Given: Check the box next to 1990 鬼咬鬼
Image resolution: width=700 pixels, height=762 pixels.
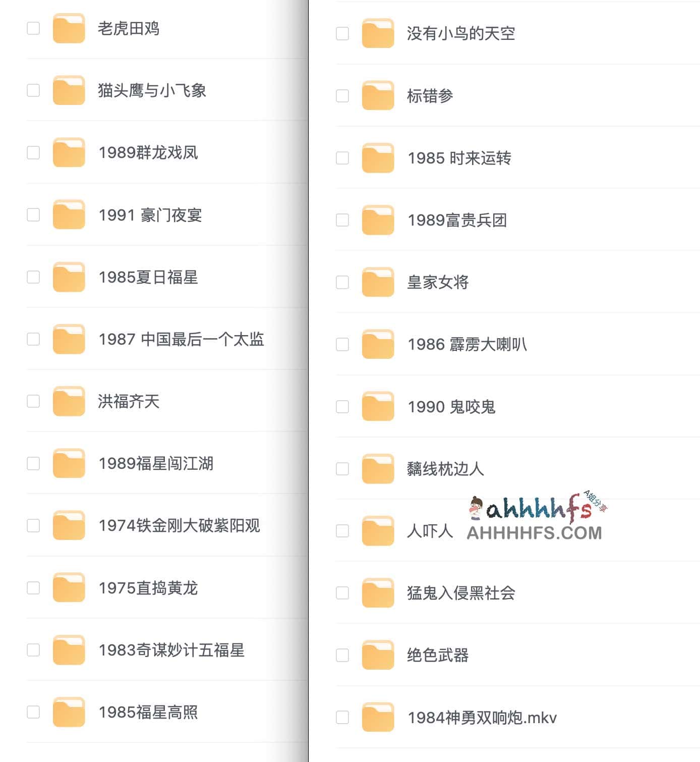Looking at the screenshot, I should pyautogui.click(x=342, y=407).
